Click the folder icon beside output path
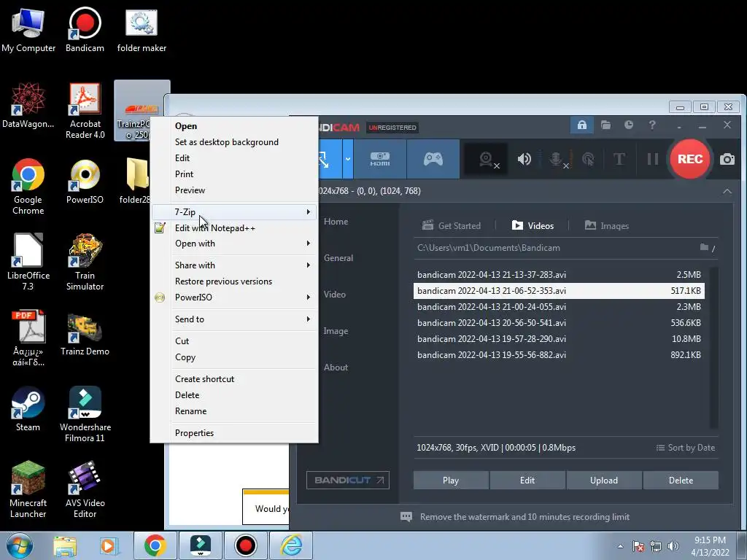 click(704, 247)
